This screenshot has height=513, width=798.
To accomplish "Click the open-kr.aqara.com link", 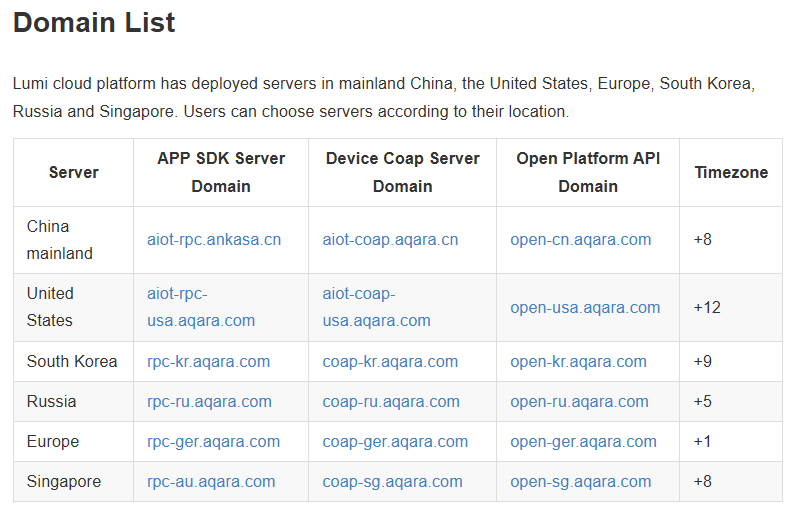I will [x=578, y=362].
